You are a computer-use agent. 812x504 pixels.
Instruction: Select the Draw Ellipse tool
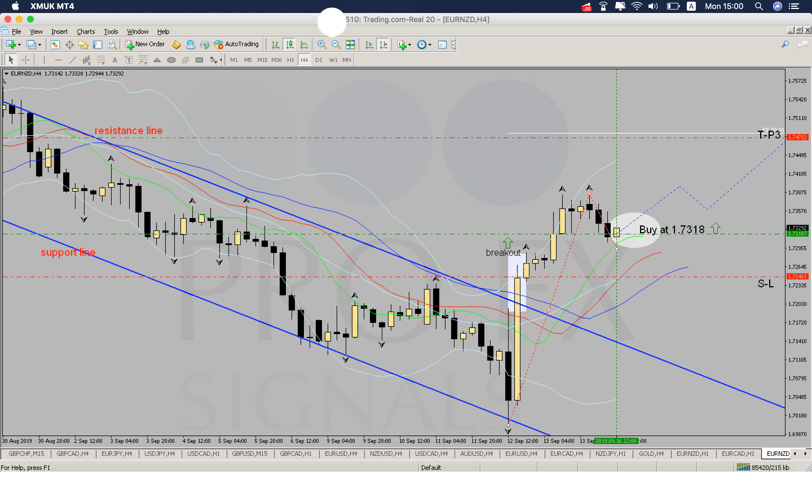click(x=171, y=60)
